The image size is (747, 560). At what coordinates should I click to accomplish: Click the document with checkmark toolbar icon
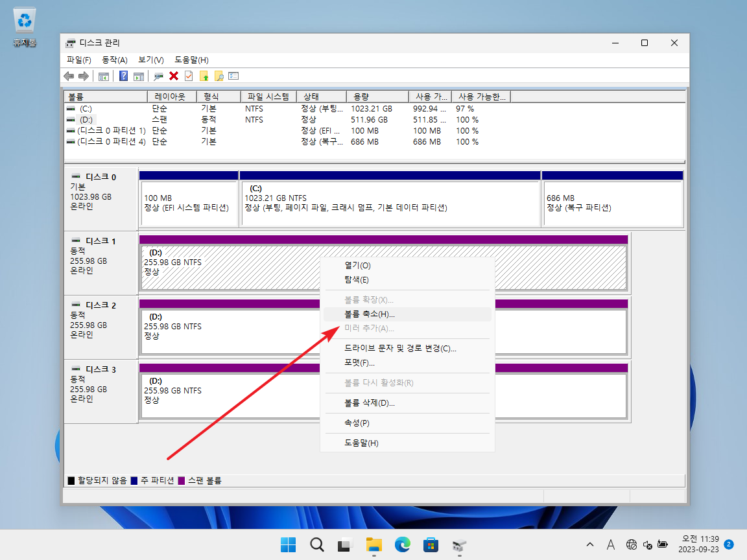189,76
